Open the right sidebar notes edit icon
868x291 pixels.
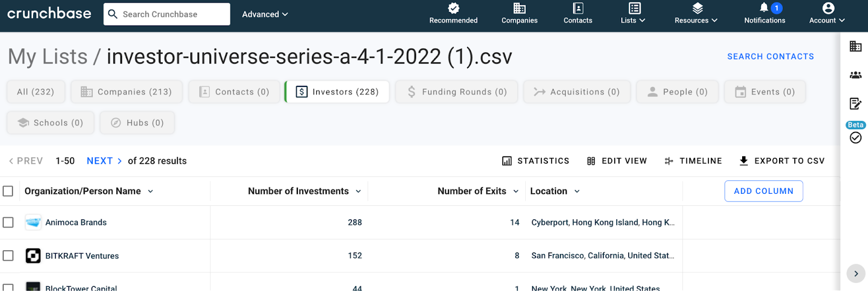[x=856, y=103]
